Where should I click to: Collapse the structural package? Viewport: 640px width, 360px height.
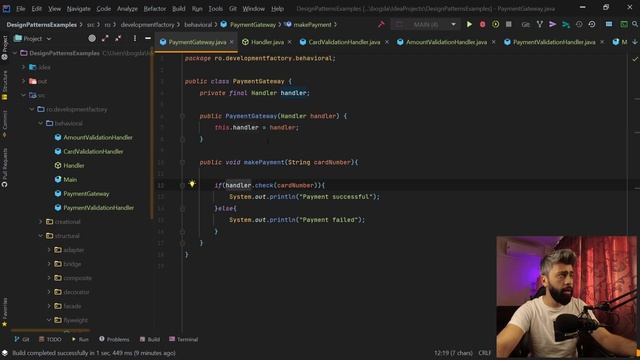(x=41, y=236)
